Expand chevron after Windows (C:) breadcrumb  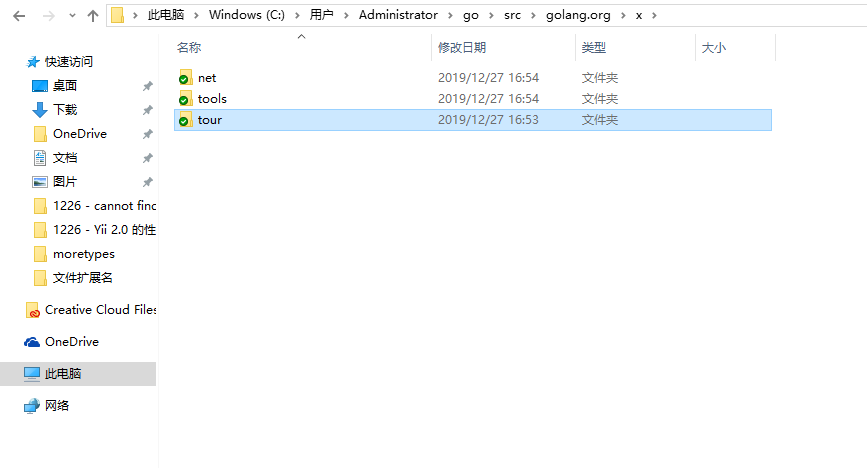297,15
